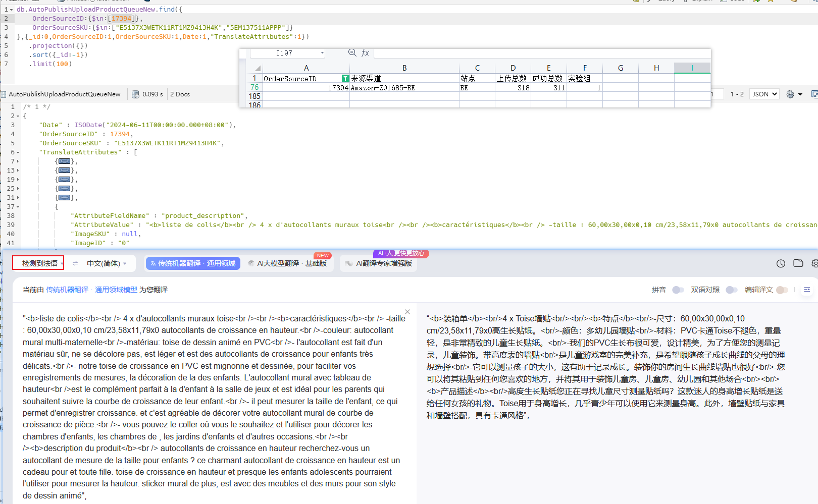Open the dropdown arrow next to result gear
Screen dimensions: 818x504
pos(800,94)
